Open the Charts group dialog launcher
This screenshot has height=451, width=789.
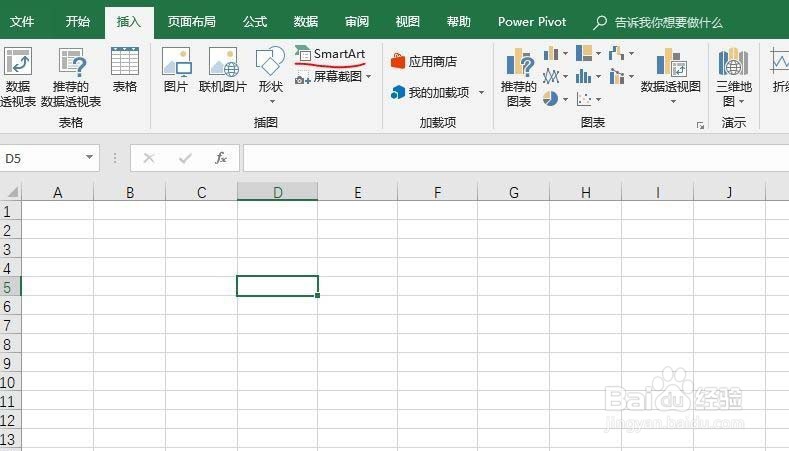[700, 125]
